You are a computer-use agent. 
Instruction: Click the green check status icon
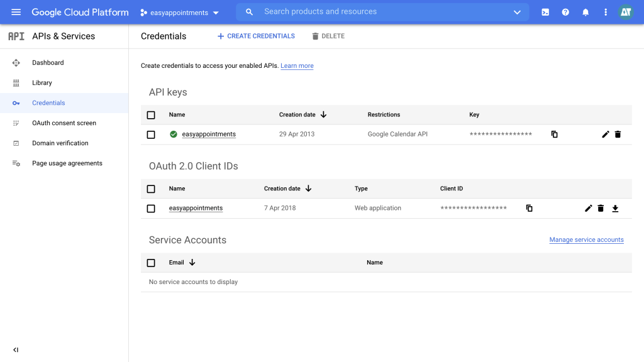tap(174, 134)
